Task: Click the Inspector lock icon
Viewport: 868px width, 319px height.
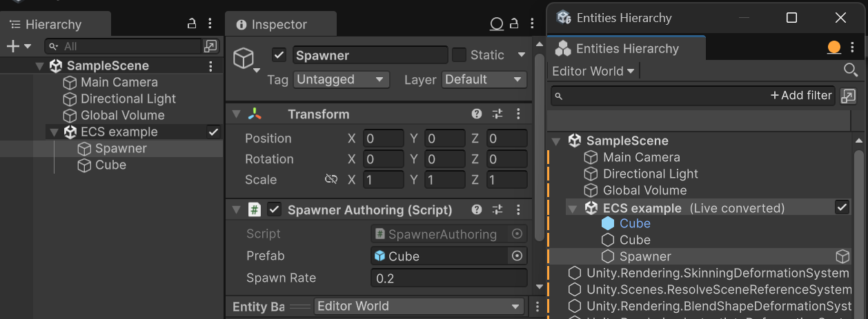Action: [513, 24]
